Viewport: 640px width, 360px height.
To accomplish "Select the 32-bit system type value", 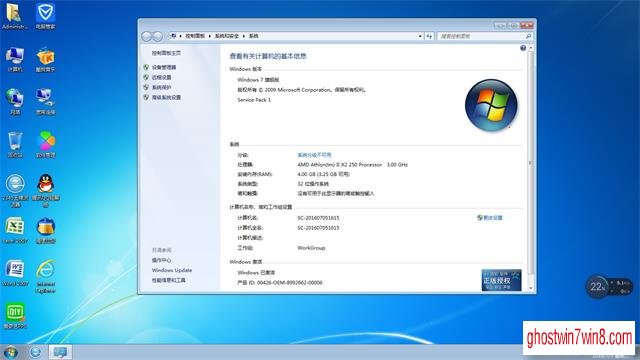I will [x=313, y=184].
